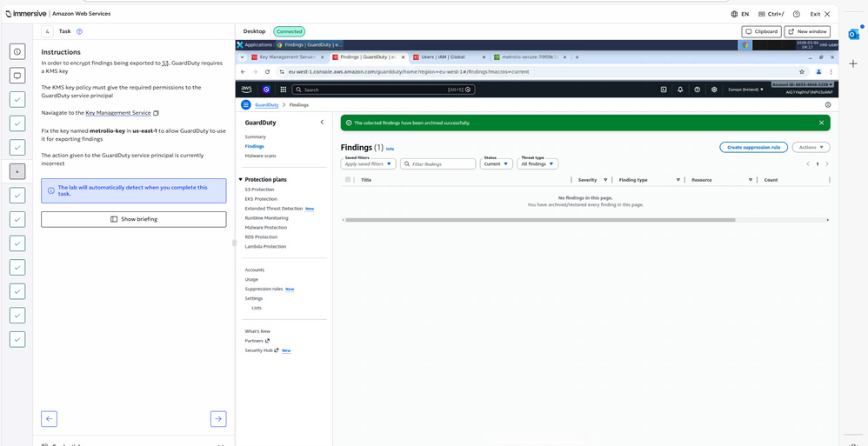Dismiss the green archived success banner

click(x=821, y=123)
